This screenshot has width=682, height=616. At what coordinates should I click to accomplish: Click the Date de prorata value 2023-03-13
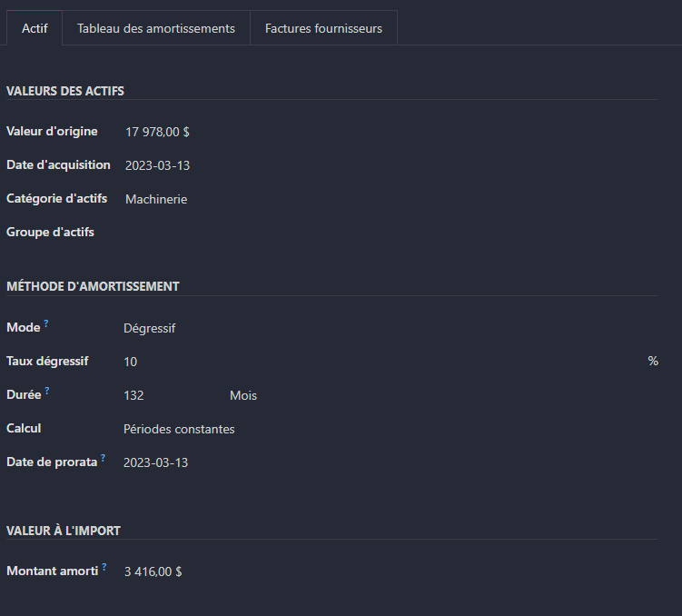(155, 462)
